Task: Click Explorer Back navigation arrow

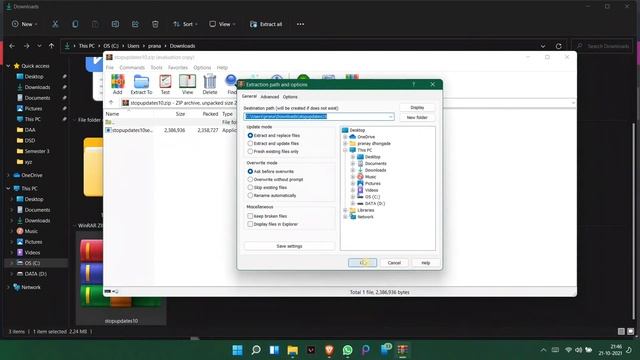Action: pos(12,46)
